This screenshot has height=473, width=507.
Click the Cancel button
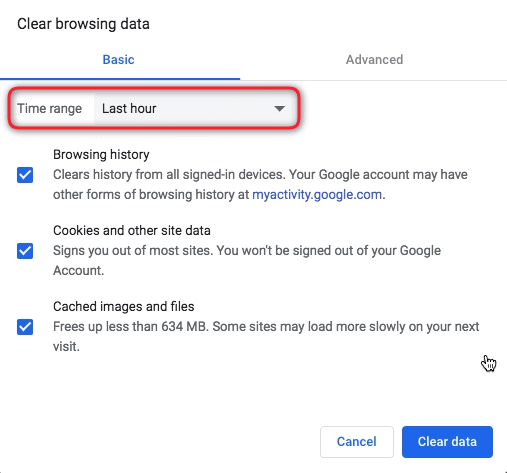pyautogui.click(x=357, y=442)
